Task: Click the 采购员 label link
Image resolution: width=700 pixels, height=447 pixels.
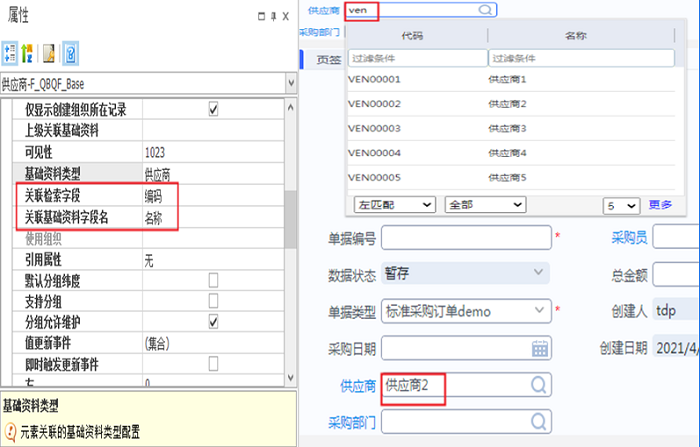Action: (x=629, y=238)
